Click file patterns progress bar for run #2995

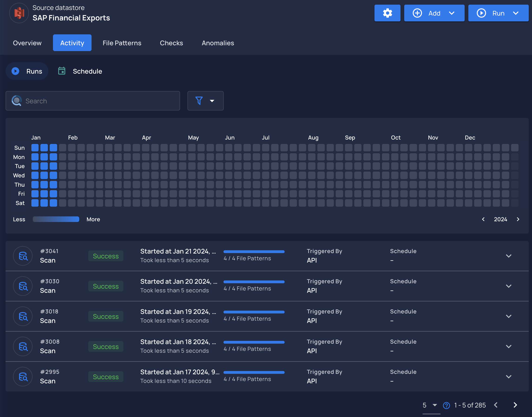pos(254,372)
